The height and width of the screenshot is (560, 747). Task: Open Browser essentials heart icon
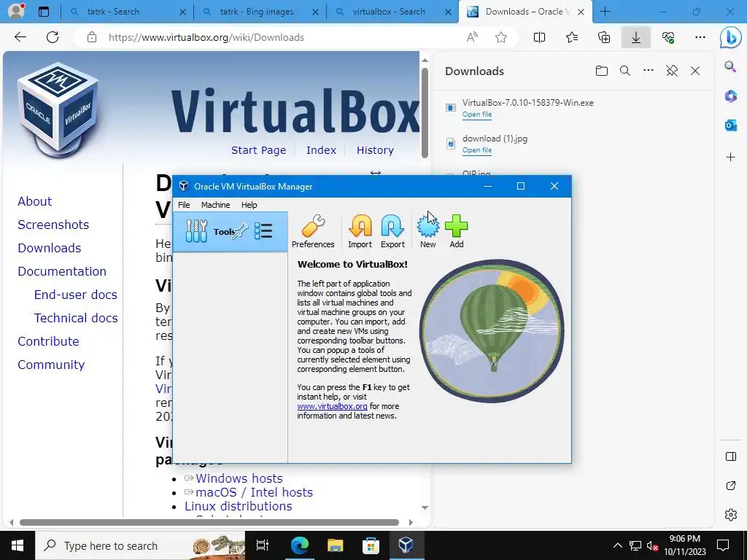(668, 37)
